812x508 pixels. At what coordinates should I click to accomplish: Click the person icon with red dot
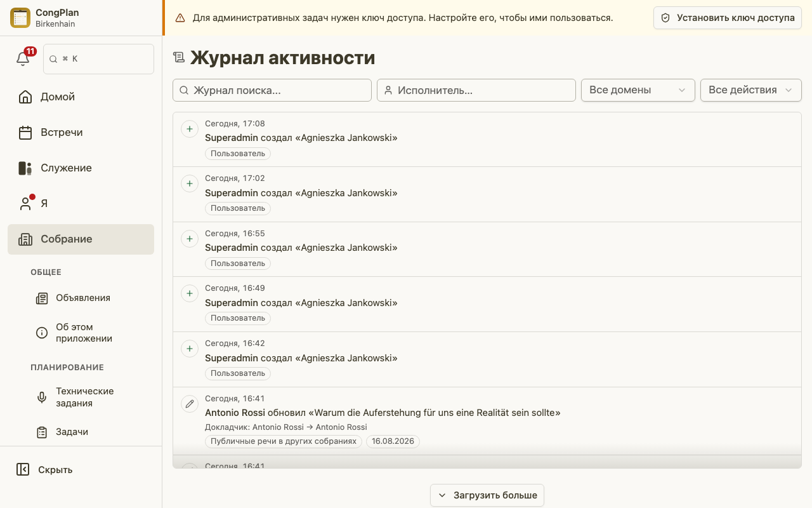click(25, 203)
